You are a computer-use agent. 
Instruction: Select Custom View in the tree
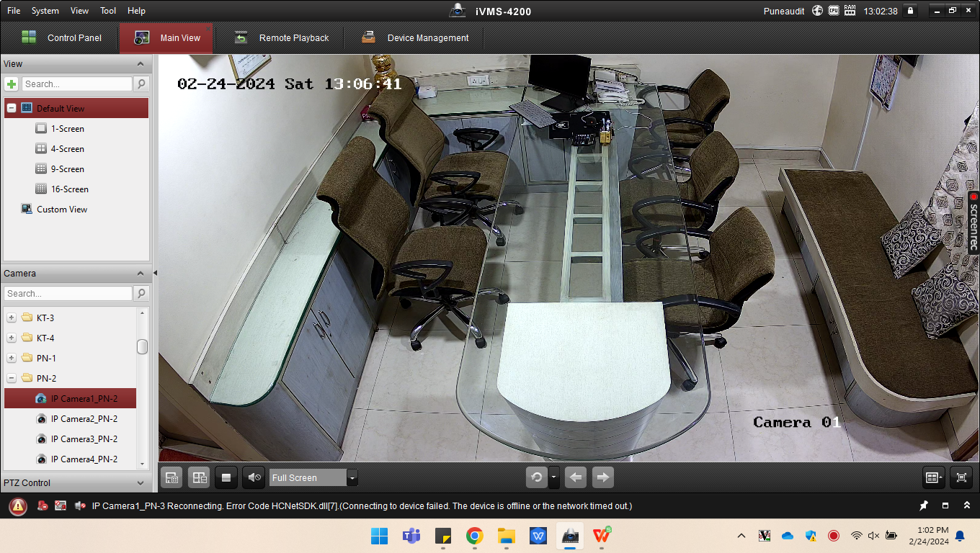(x=62, y=210)
